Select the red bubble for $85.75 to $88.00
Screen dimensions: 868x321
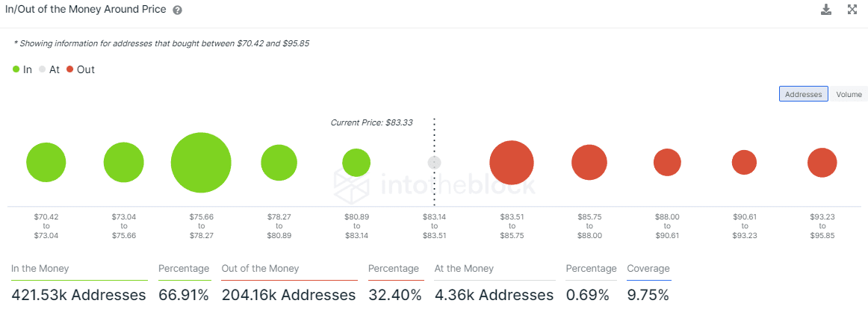[x=589, y=163]
